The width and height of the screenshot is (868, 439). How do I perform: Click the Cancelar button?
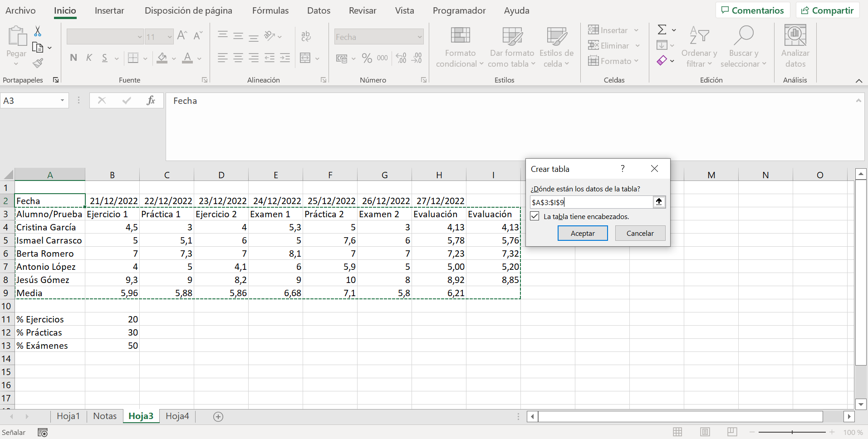tap(640, 233)
